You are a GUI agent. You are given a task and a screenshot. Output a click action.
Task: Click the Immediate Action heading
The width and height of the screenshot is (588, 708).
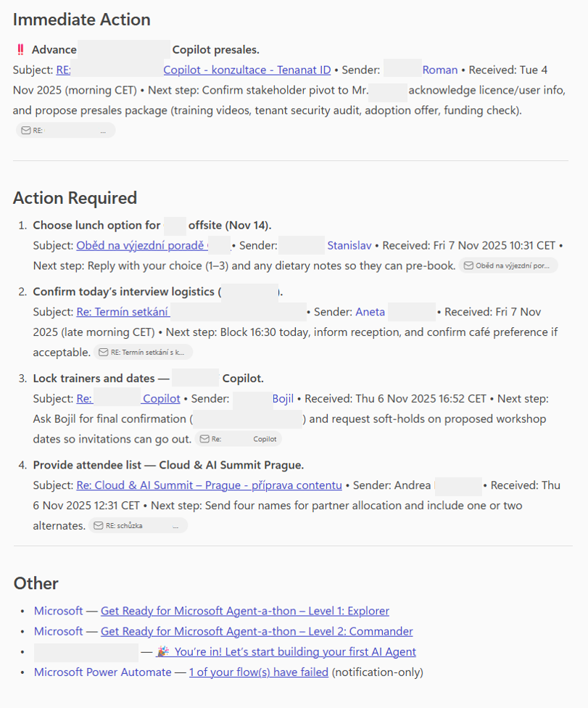pyautogui.click(x=82, y=20)
